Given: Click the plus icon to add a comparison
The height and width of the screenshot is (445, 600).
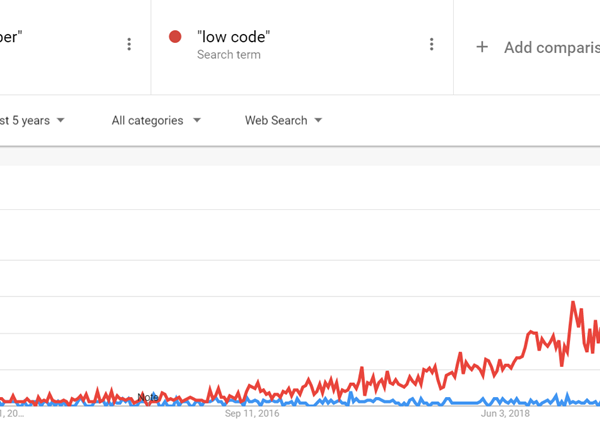Looking at the screenshot, I should click(482, 47).
